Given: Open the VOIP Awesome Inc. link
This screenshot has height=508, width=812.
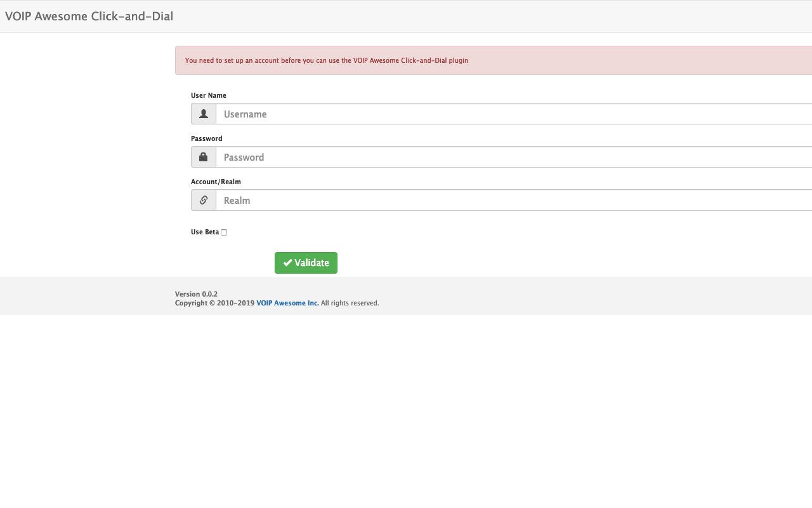Looking at the screenshot, I should click(287, 304).
